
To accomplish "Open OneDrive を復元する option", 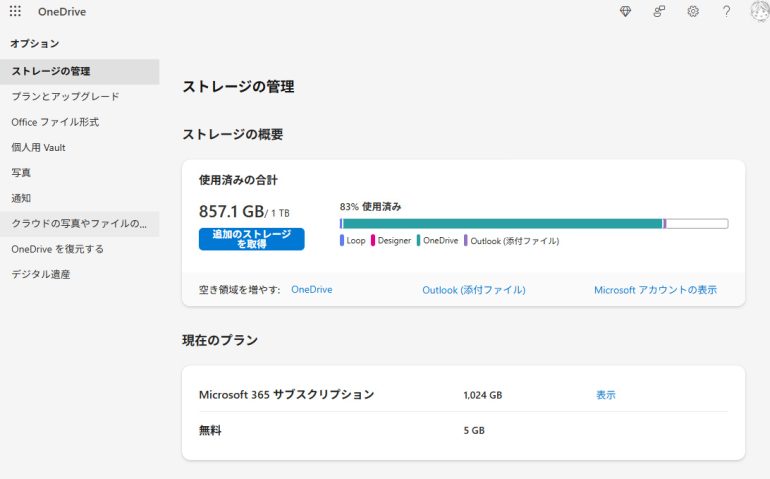I will (57, 249).
